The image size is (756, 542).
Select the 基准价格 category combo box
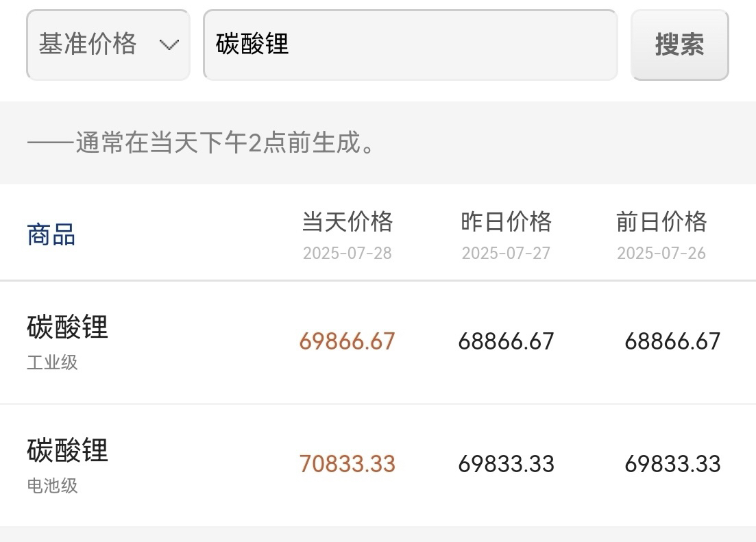pos(108,45)
